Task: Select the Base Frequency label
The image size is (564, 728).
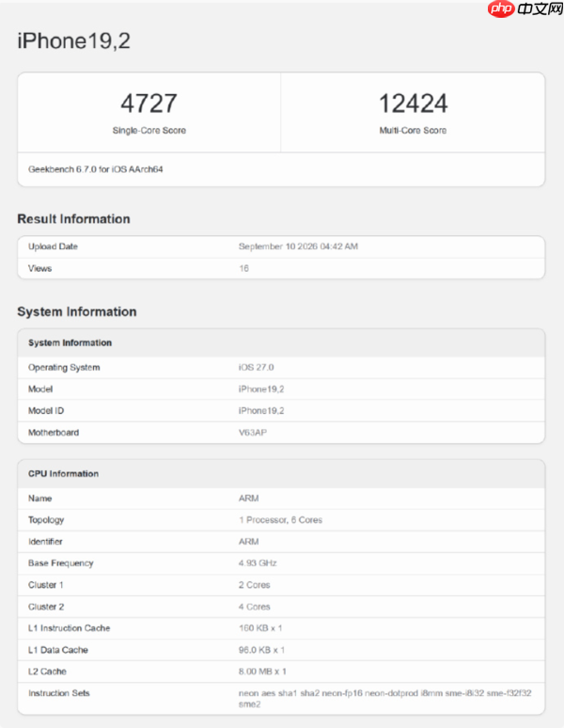Action: pos(61,563)
